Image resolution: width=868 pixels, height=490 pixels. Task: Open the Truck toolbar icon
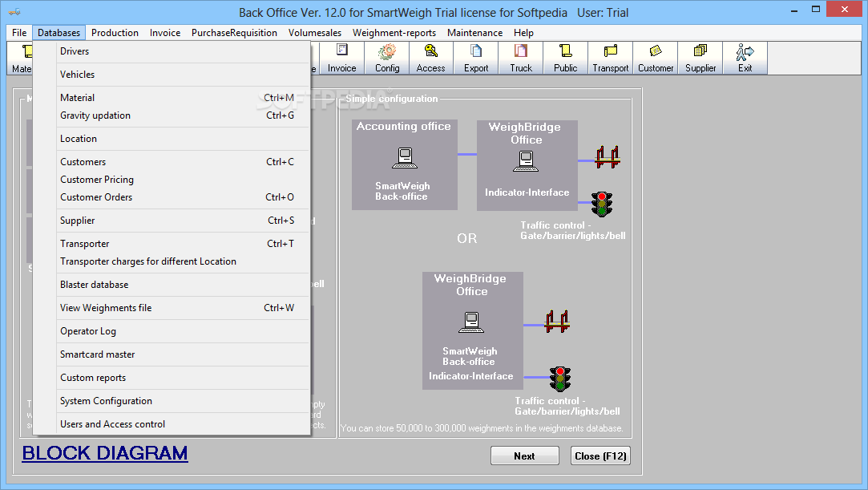point(521,58)
